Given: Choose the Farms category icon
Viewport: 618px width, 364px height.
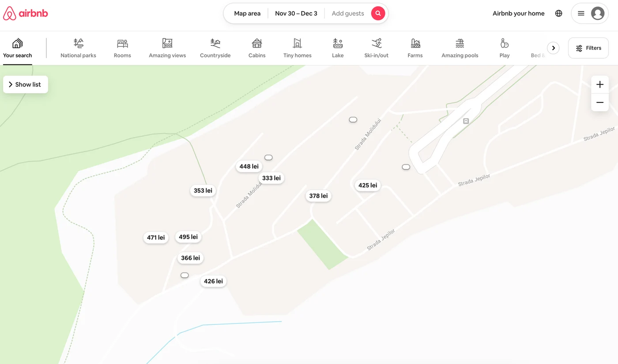Looking at the screenshot, I should 415,43.
